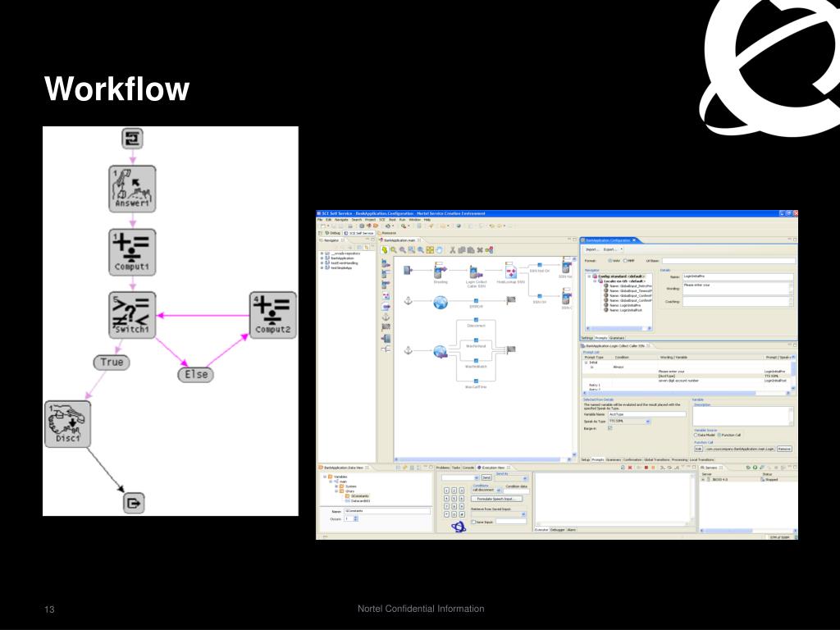Click the Edit button under Function Call
840x630 pixels.
(699, 449)
